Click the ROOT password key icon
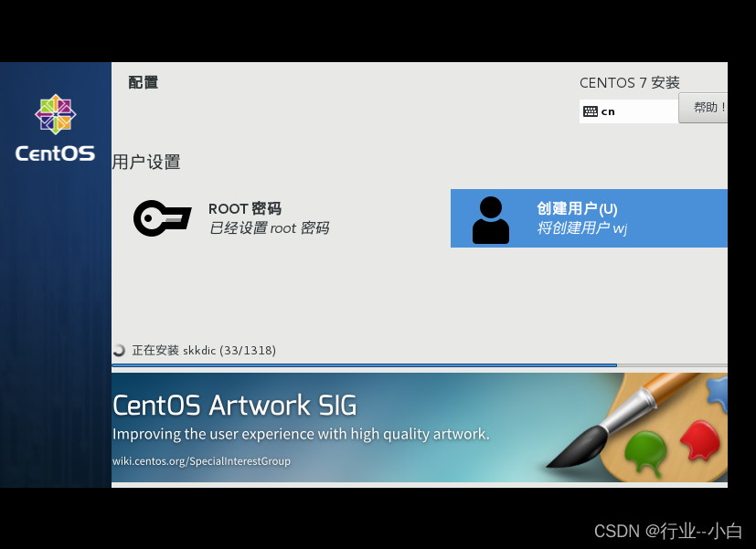 coord(162,218)
